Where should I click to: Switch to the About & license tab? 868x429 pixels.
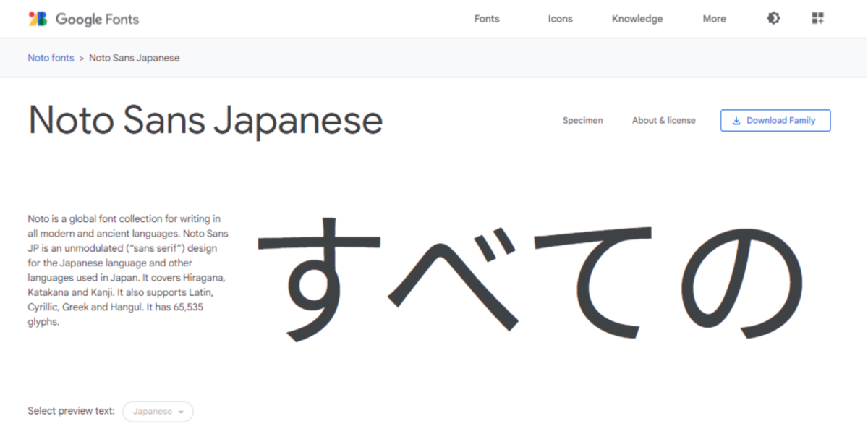[663, 121]
